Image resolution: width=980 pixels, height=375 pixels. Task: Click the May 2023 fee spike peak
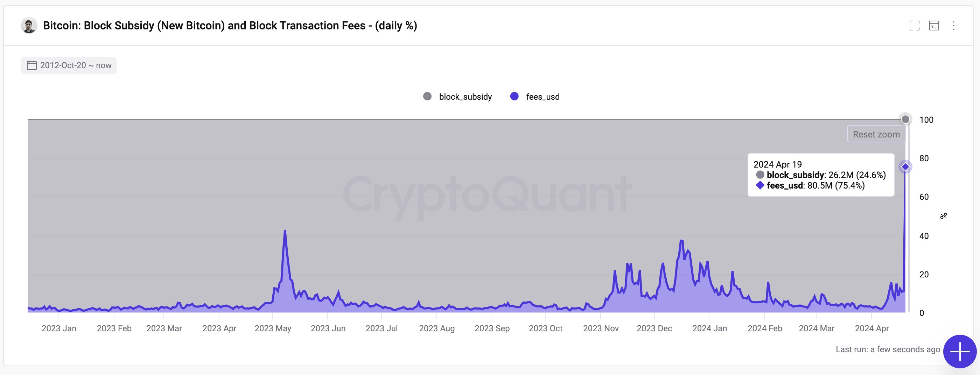285,231
